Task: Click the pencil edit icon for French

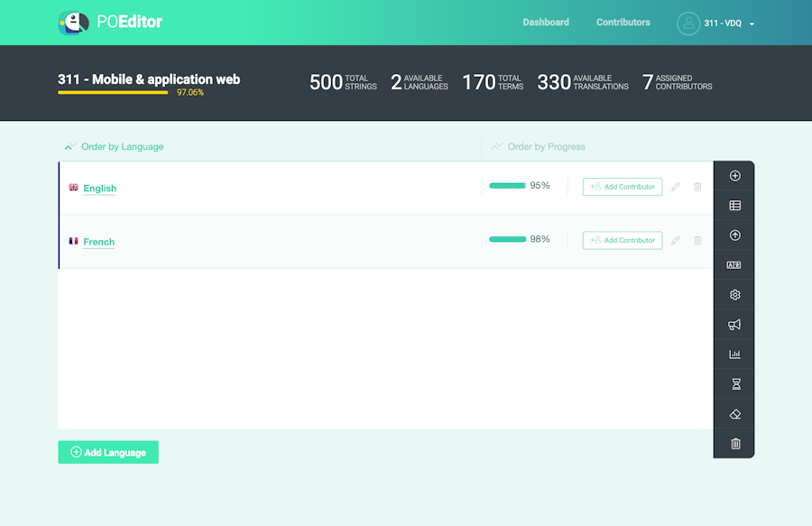Action: pyautogui.click(x=675, y=240)
